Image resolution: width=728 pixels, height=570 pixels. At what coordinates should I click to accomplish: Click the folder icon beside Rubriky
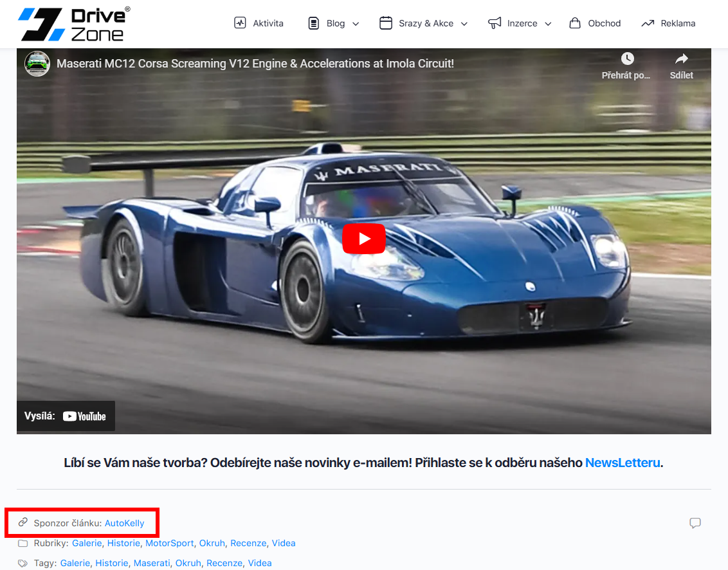[x=23, y=543]
